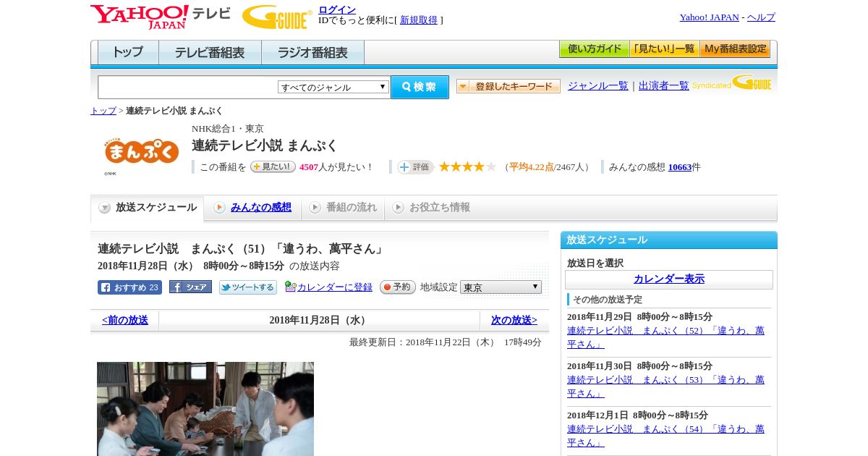Open the ヘルプ link
The width and height of the screenshot is (868, 456).
click(761, 17)
